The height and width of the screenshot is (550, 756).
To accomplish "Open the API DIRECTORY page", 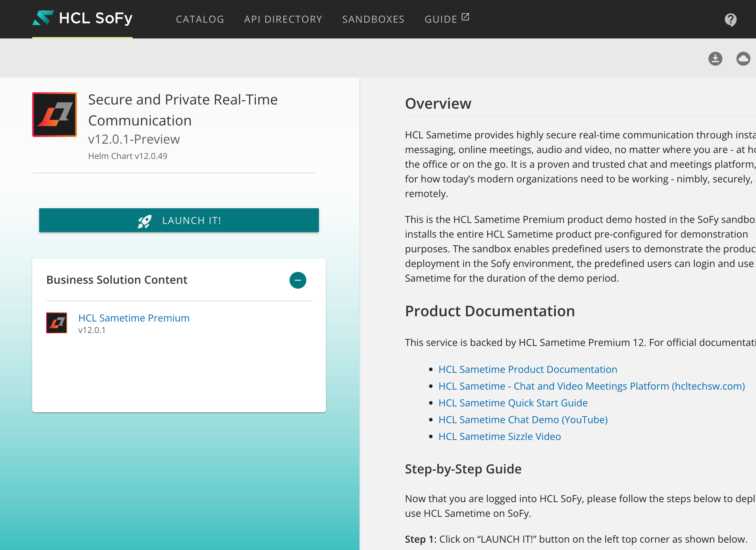I will (x=283, y=19).
